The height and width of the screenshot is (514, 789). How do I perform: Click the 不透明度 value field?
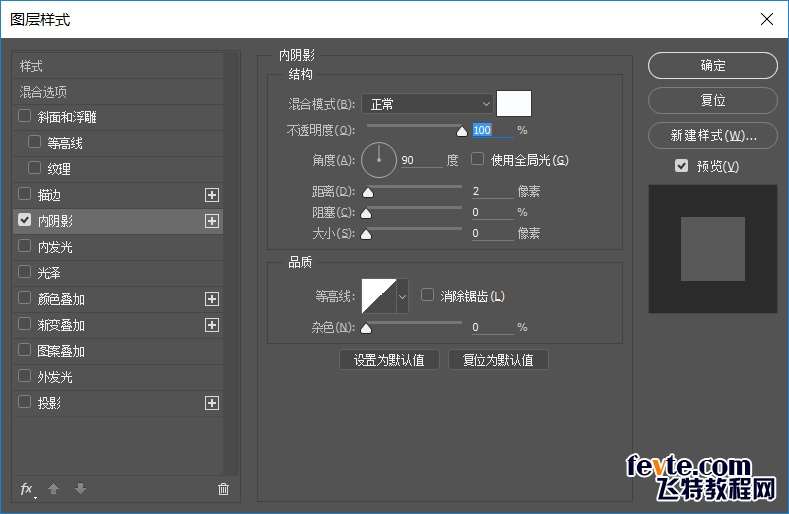492,130
